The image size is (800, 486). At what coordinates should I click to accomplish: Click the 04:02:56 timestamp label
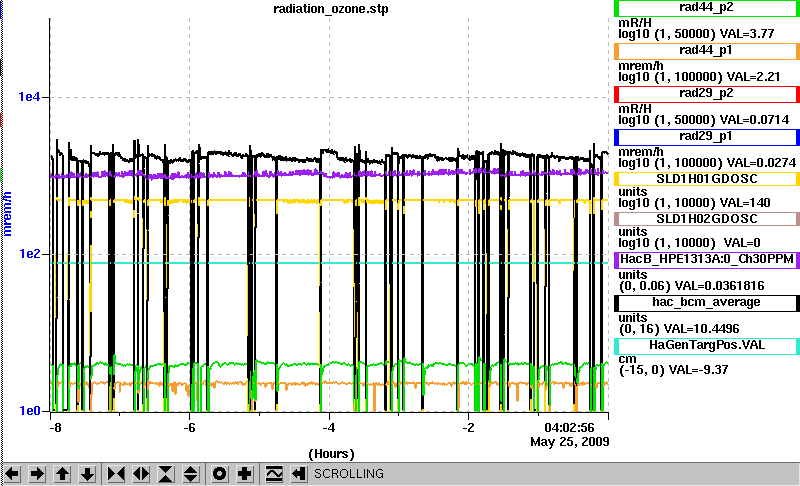tap(569, 427)
